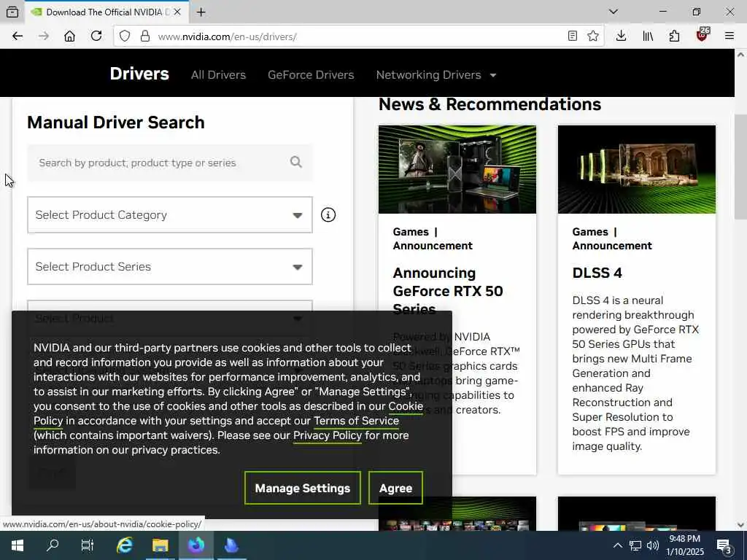The image size is (747, 560).
Task: Open the volume tray control
Action: [653, 545]
